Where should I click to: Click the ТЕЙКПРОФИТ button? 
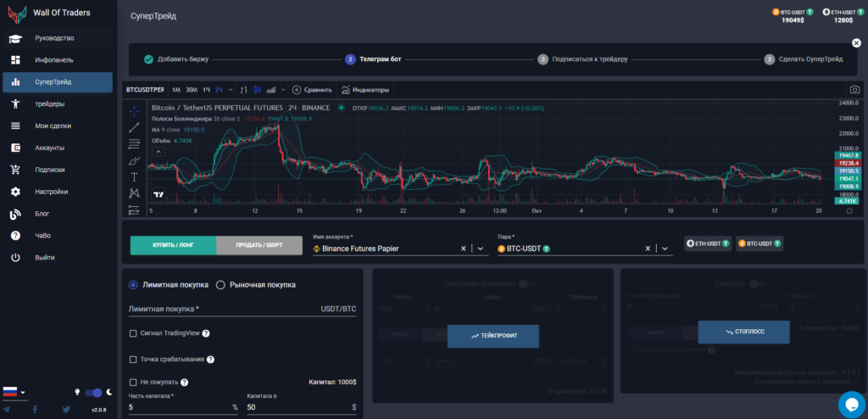tap(492, 337)
